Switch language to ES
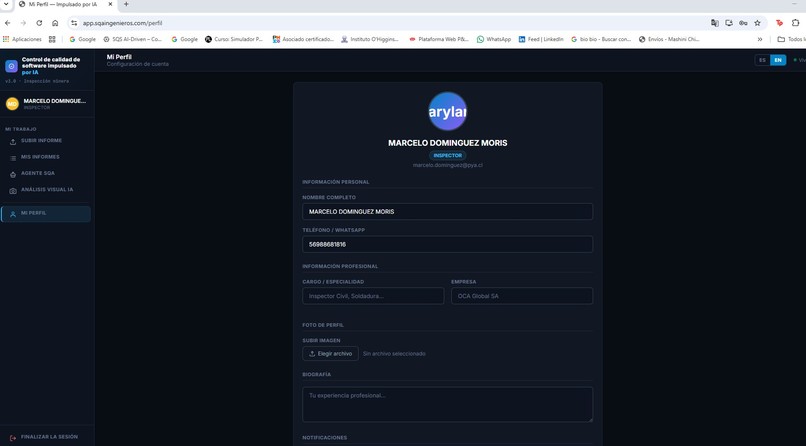This screenshot has width=806, height=446. point(762,60)
